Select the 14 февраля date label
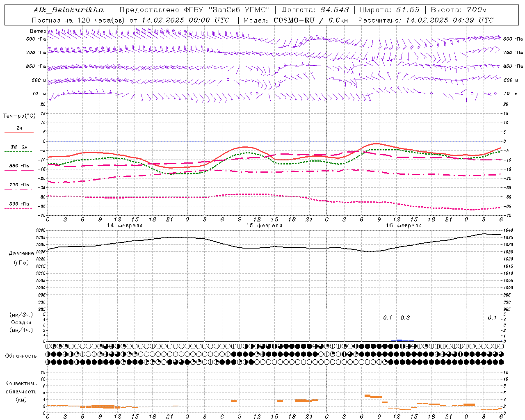 pyautogui.click(x=125, y=226)
